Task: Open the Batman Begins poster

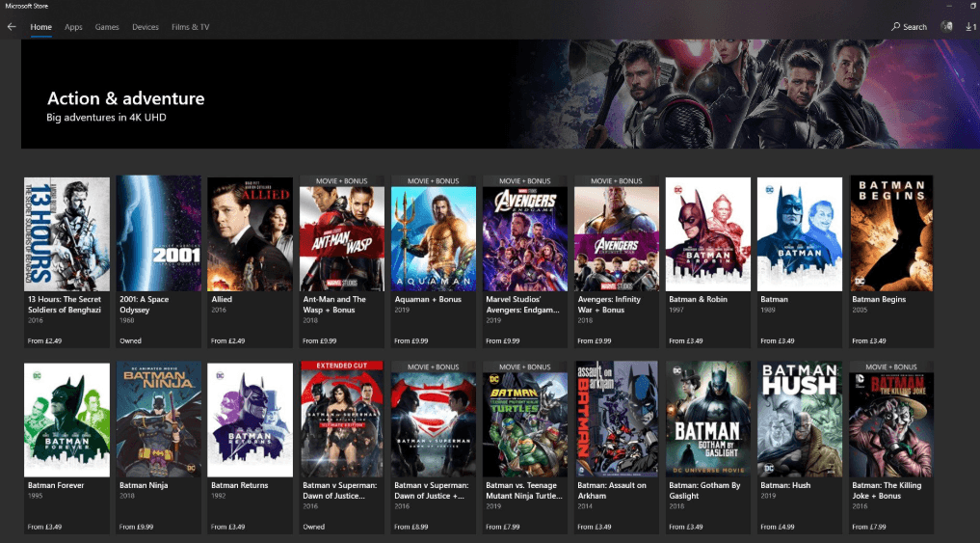Action: coord(891,233)
